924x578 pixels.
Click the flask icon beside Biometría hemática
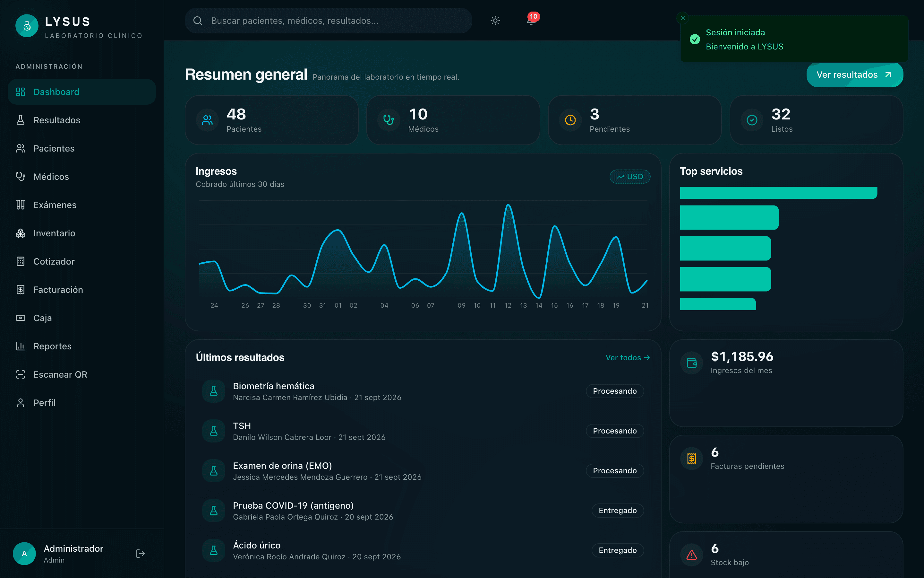[214, 391]
